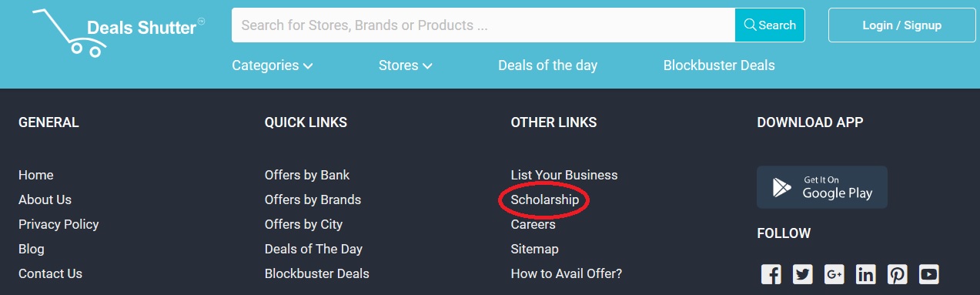Open the Offers by Bank link
This screenshot has height=295, width=980.
pyautogui.click(x=307, y=175)
